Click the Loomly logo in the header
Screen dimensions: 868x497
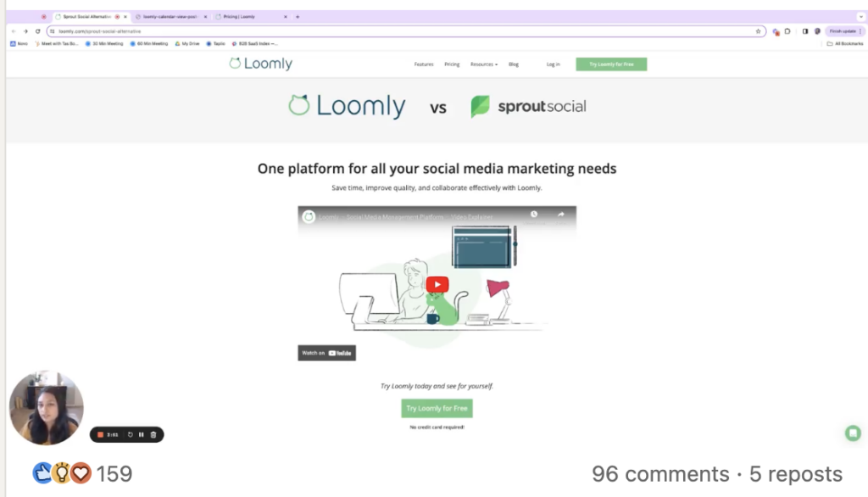point(261,64)
